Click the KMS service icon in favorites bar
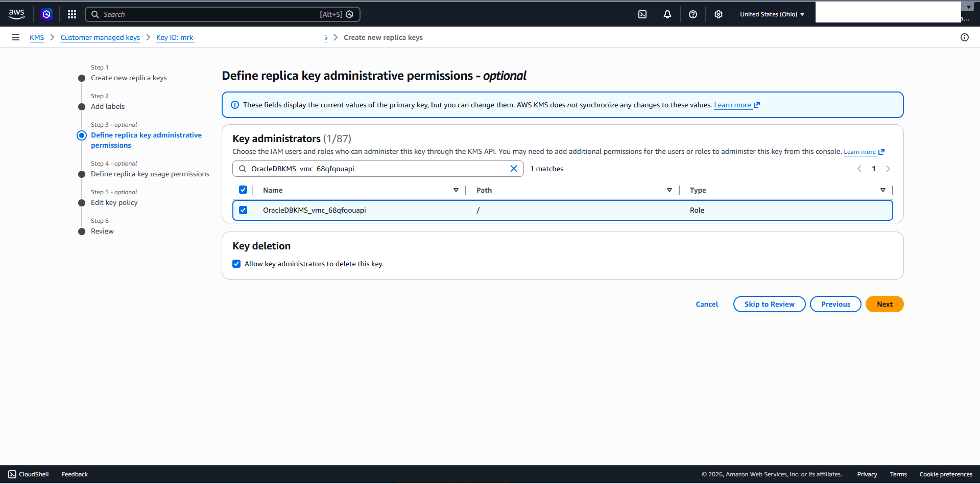This screenshot has height=484, width=980. pyautogui.click(x=46, y=14)
